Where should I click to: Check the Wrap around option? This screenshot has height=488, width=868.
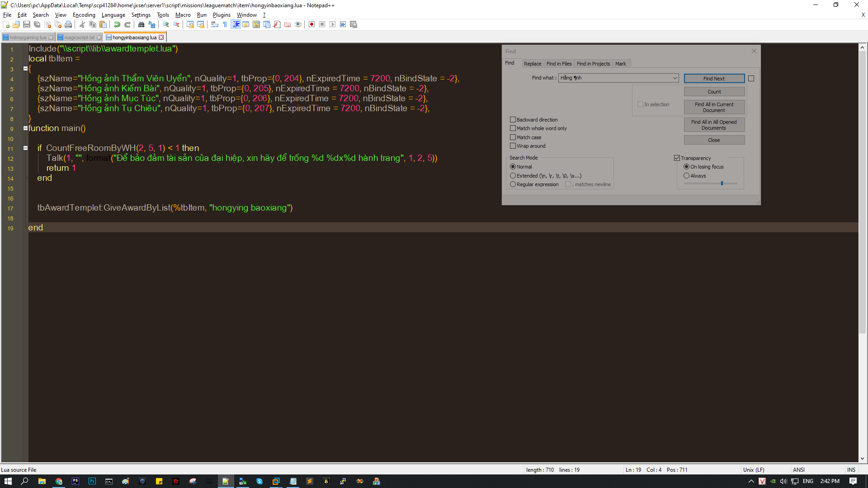coord(513,145)
